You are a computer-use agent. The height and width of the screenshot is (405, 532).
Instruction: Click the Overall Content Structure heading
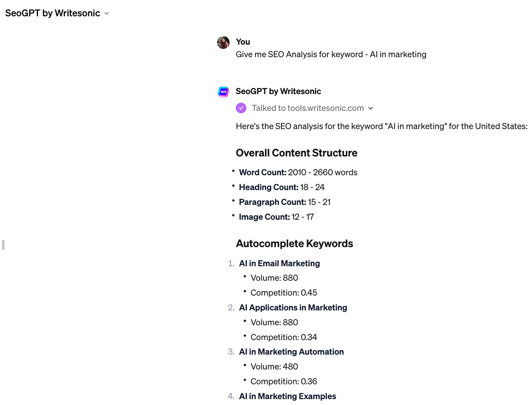tap(296, 153)
